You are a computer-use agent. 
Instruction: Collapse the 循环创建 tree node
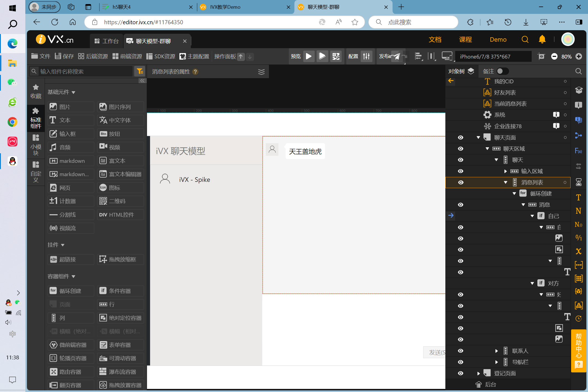[x=514, y=194]
